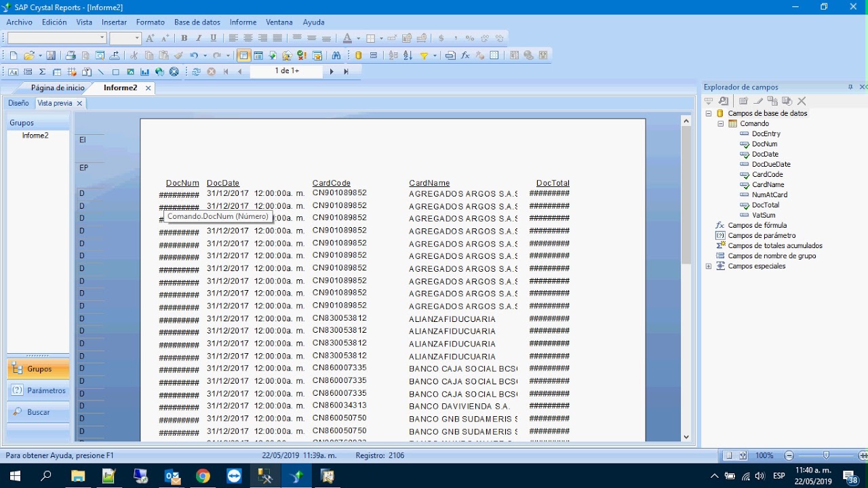Open the Base de datos menu
This screenshot has height=488, width=868.
pyautogui.click(x=197, y=22)
